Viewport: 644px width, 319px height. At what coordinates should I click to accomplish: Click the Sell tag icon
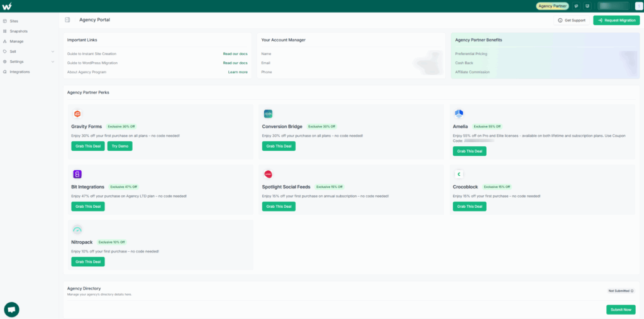click(4, 51)
